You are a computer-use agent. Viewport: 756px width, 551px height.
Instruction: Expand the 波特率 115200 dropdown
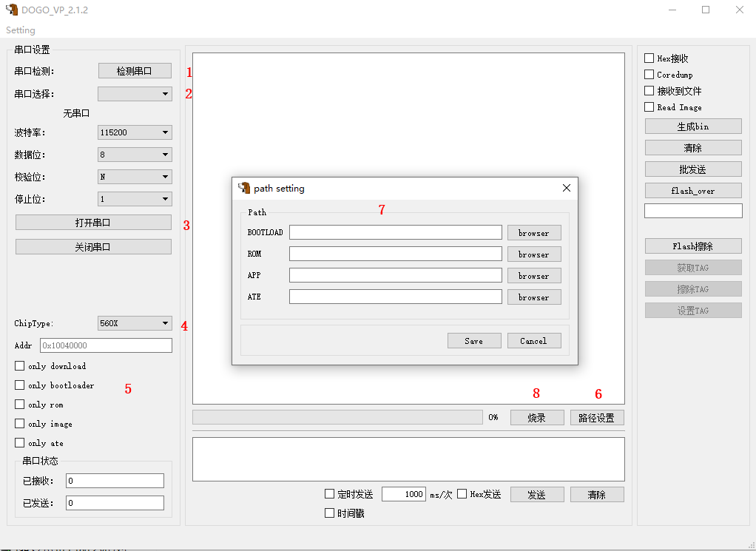click(x=135, y=132)
